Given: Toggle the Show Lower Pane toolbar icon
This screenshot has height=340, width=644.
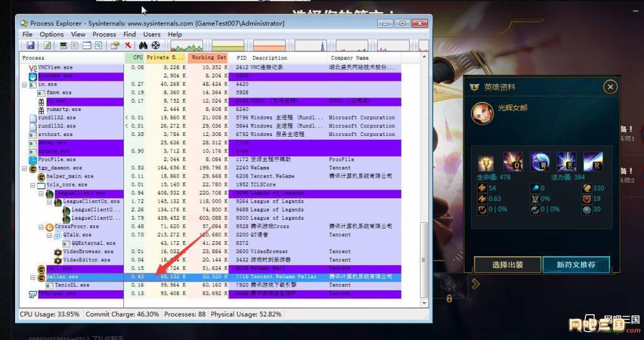Looking at the screenshot, I should 87,45.
